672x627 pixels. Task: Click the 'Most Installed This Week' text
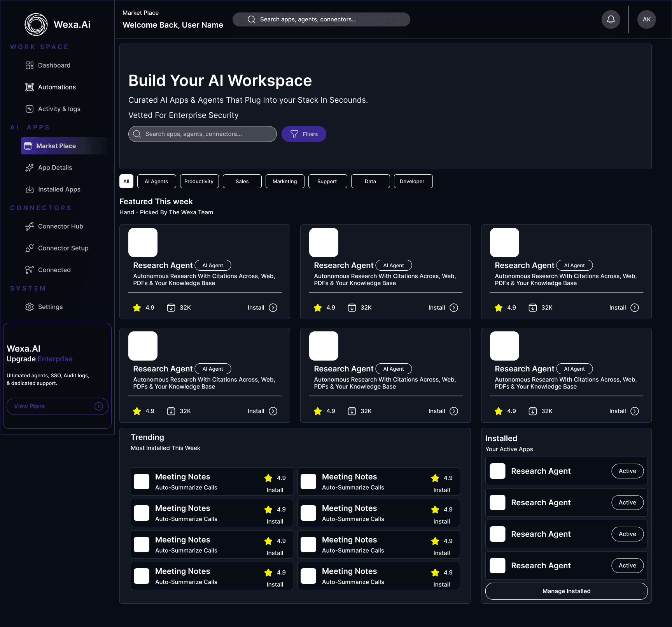[165, 448]
